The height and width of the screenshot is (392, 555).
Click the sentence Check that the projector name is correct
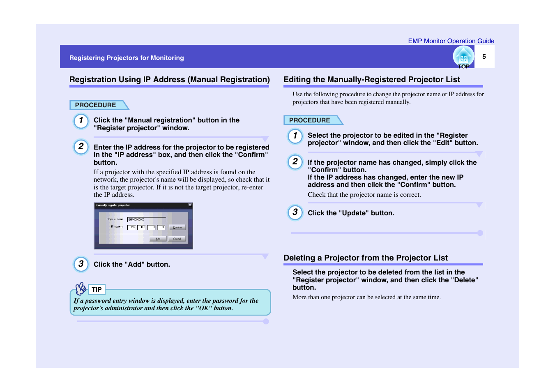coord(364,195)
